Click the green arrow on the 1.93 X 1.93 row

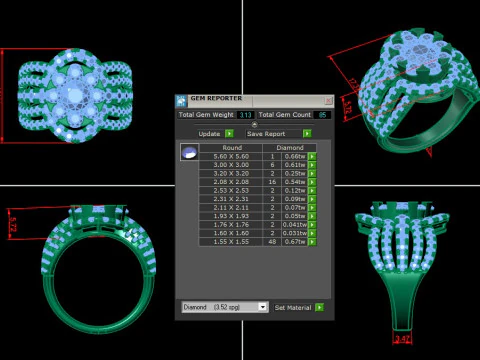tap(312, 216)
